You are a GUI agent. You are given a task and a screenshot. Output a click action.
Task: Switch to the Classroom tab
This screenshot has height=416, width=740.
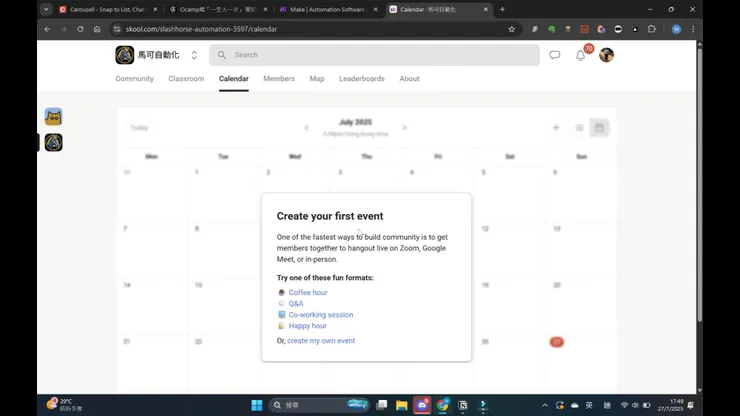(x=186, y=78)
